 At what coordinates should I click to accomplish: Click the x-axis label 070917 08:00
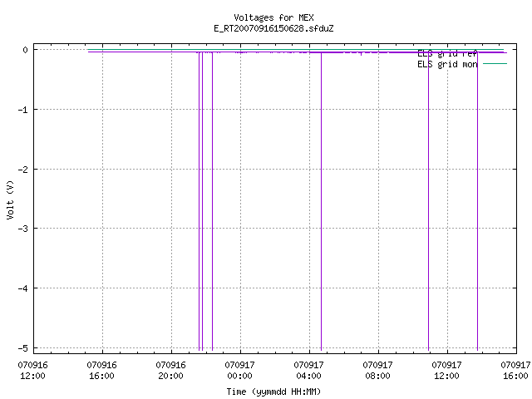tap(377, 371)
